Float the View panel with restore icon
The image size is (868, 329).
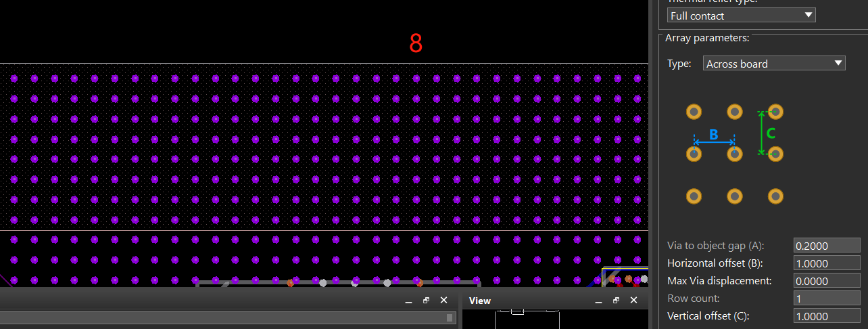point(616,301)
